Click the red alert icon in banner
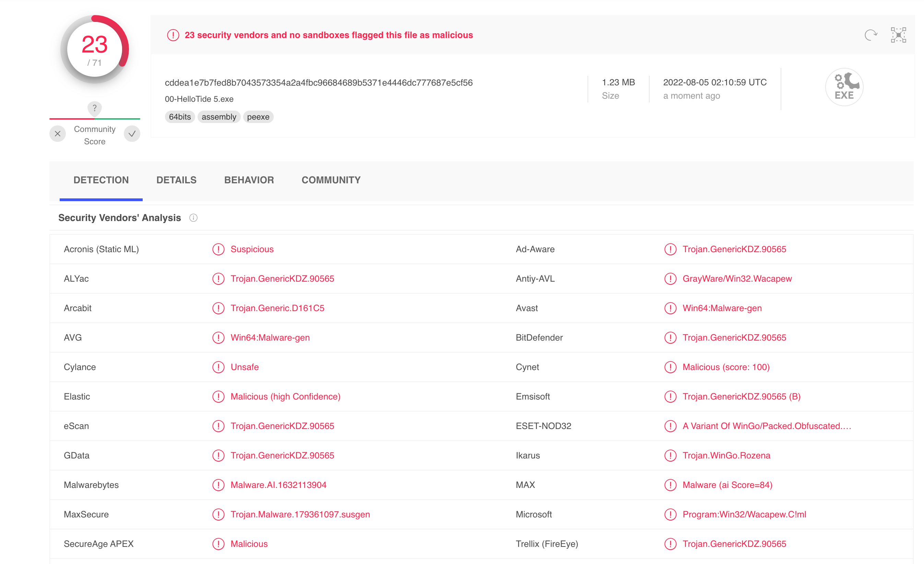The width and height of the screenshot is (924, 564). click(x=173, y=35)
